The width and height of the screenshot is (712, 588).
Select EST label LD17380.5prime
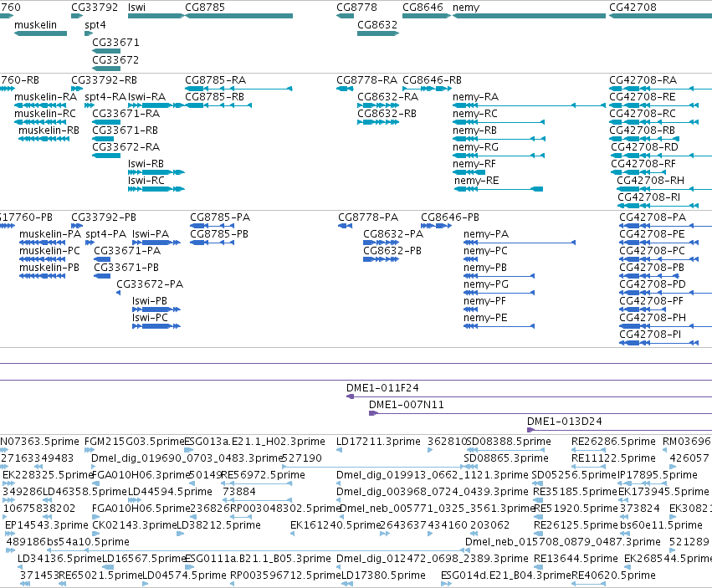click(383, 575)
